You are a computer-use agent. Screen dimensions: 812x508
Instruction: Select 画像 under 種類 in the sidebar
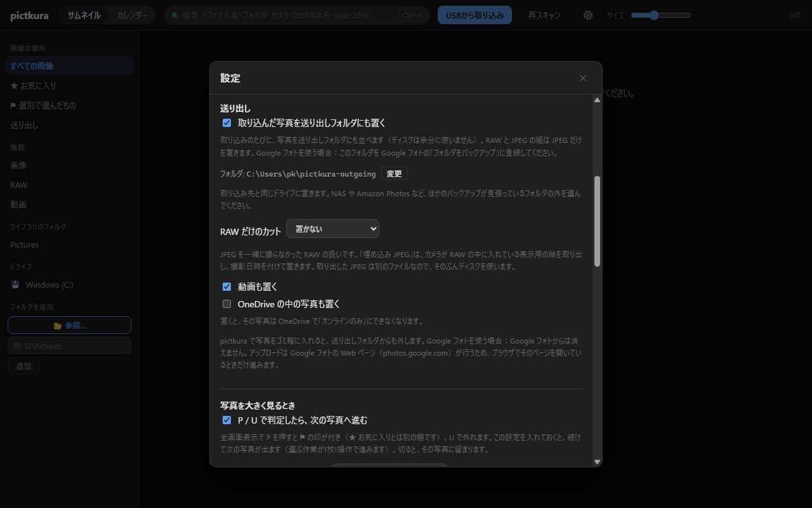(69, 165)
